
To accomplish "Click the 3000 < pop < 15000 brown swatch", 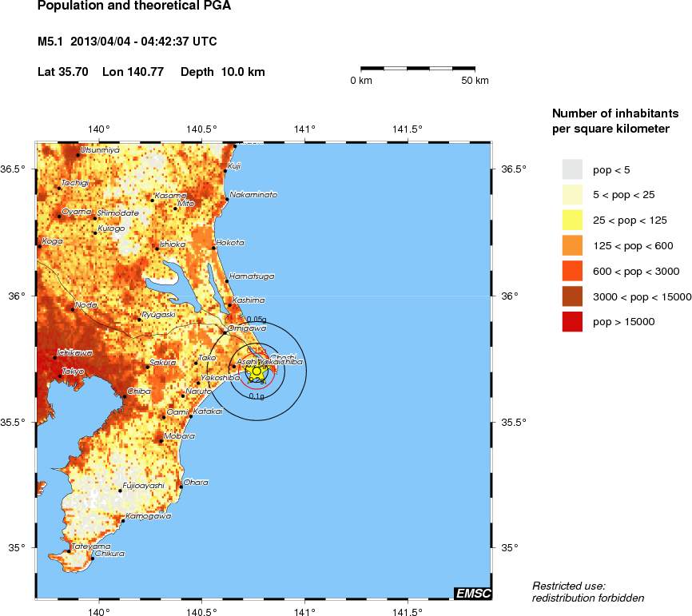I will click(572, 296).
